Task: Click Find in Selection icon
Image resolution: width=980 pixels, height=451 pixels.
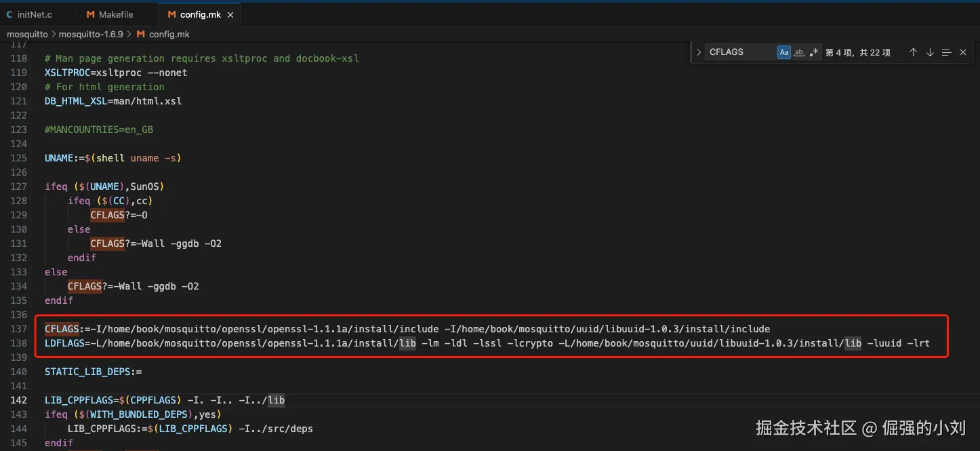Action: pos(947,52)
